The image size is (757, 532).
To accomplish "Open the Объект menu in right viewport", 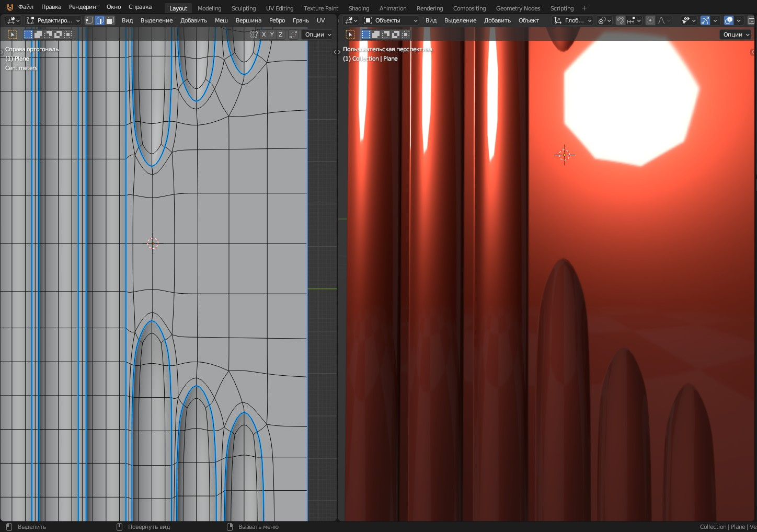I will click(x=529, y=20).
